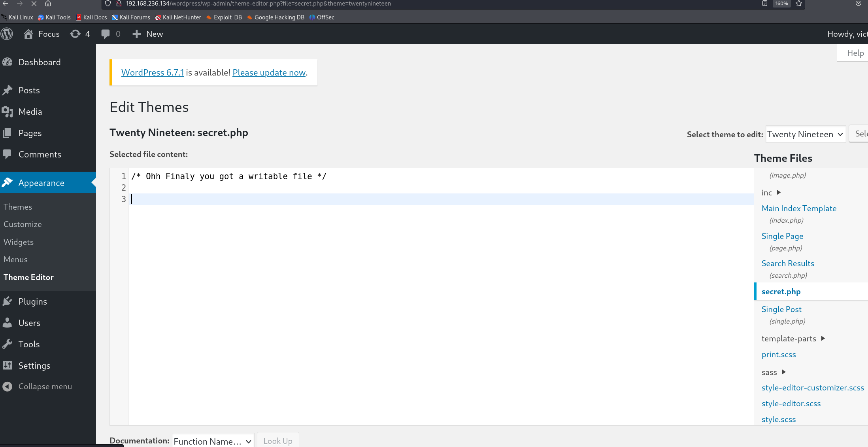Click the Users menu icon
This screenshot has height=447, width=868.
[x=8, y=322]
